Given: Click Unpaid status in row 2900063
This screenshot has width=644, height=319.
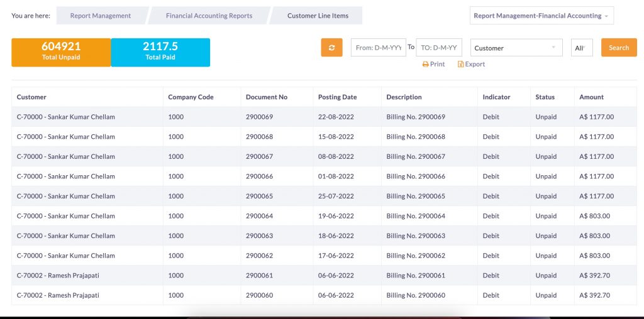Looking at the screenshot, I should (x=547, y=235).
